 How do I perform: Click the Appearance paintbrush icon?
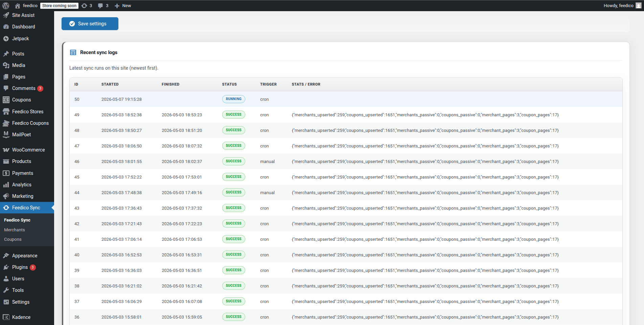(6, 256)
